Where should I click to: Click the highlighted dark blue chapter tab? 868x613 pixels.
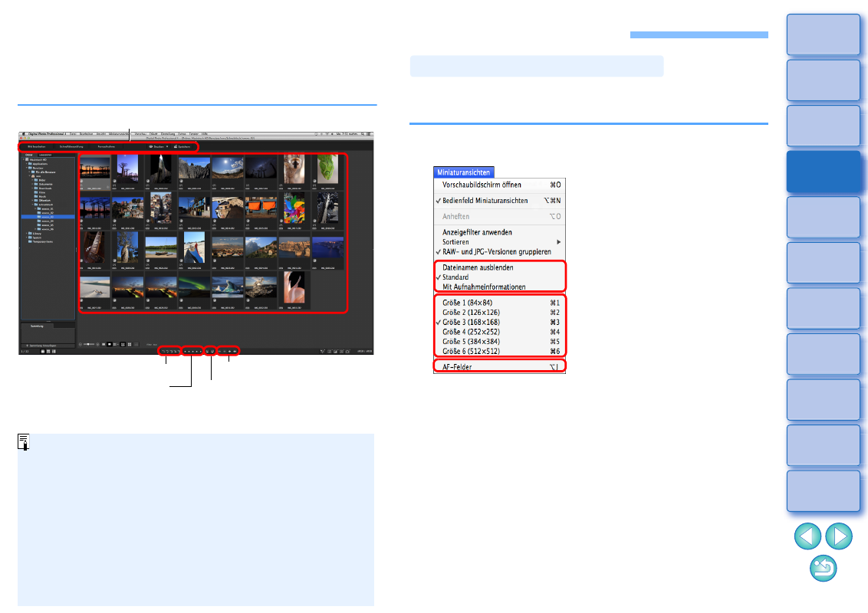[x=824, y=172]
